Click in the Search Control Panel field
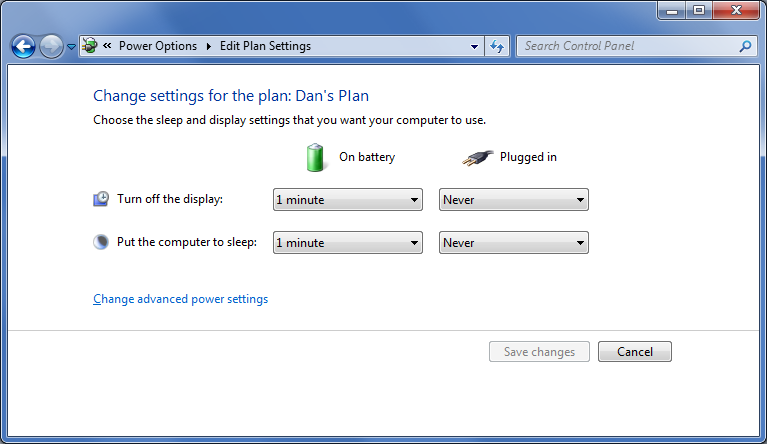The image size is (767, 444). (625, 46)
